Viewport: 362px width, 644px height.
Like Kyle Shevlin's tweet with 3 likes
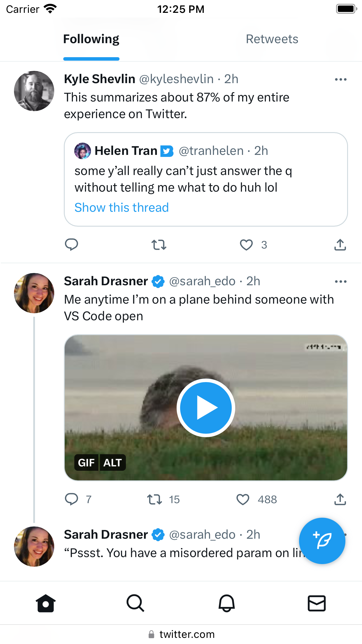point(246,245)
